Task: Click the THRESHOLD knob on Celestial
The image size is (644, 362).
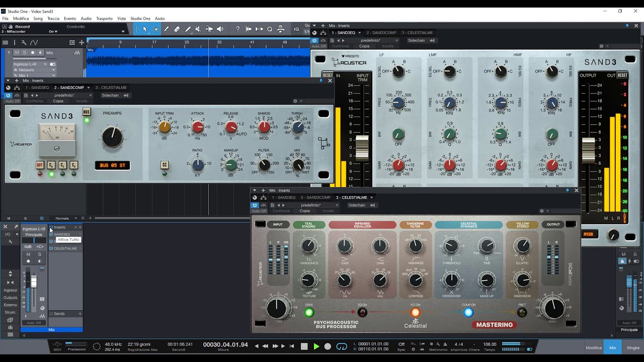Action: pos(451,246)
